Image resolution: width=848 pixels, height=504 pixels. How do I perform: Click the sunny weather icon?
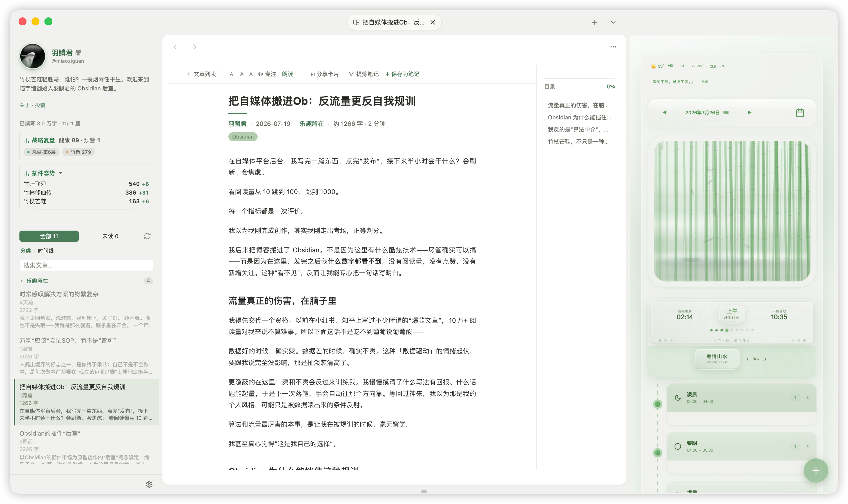[653, 66]
